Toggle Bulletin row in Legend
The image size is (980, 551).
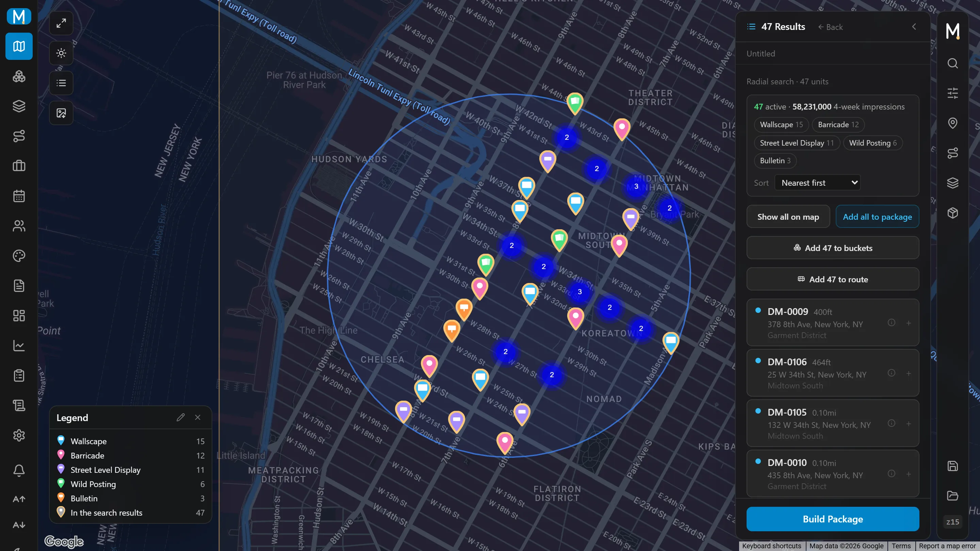[x=130, y=499]
